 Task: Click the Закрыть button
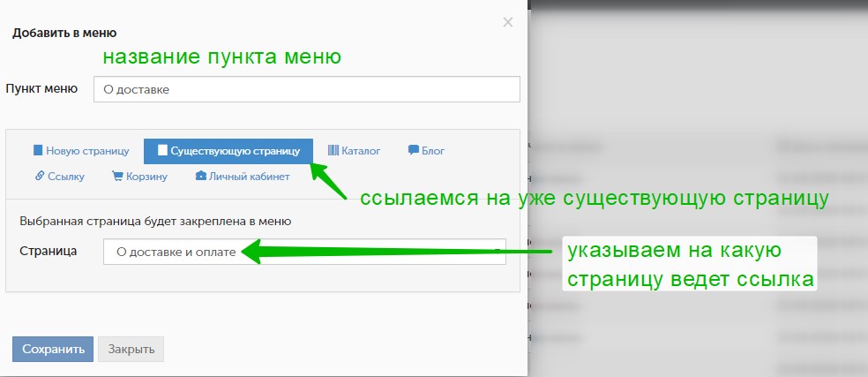point(131,350)
